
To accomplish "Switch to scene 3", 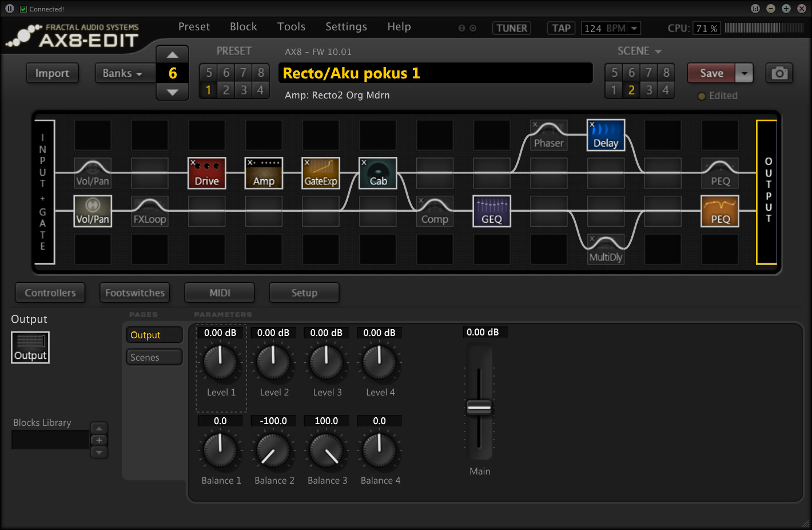I will click(x=648, y=90).
